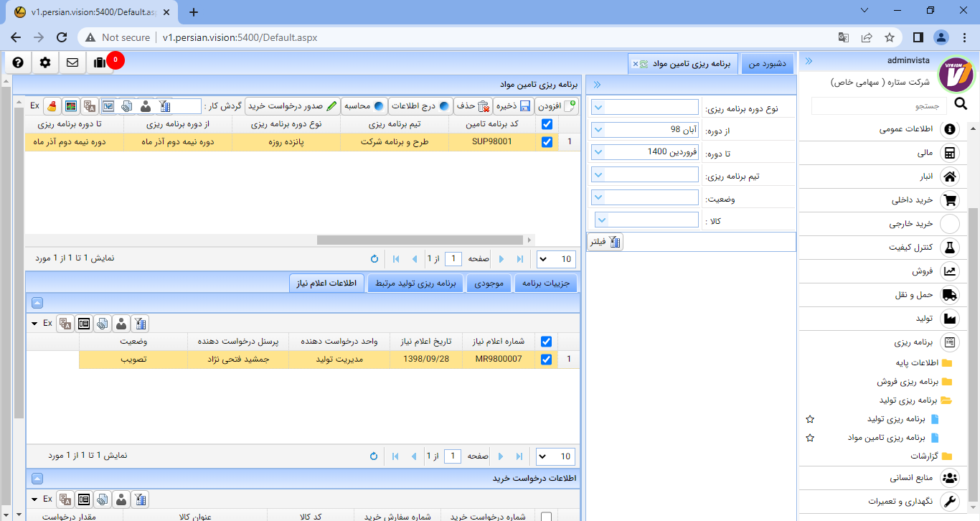
Task: Open the خرید داخلی shopping cart icon
Action: click(950, 200)
